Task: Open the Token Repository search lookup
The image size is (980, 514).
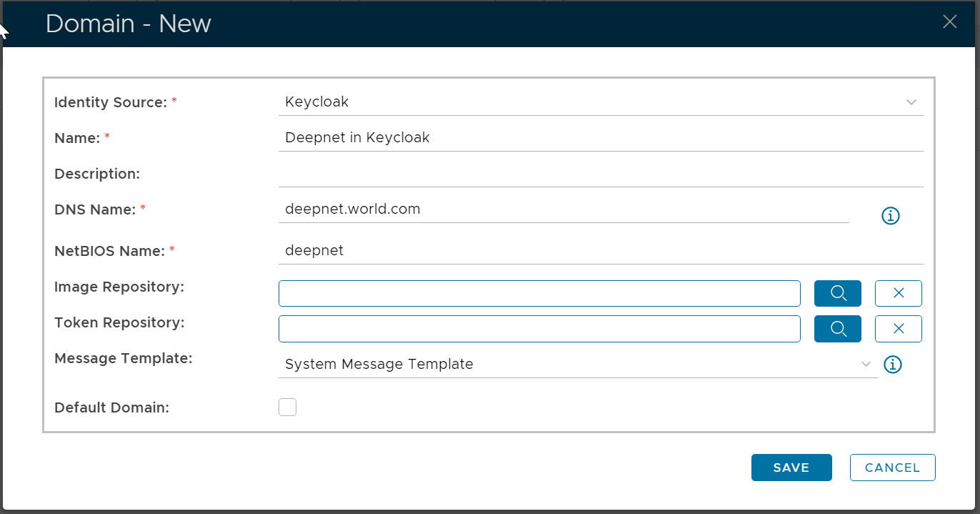Action: point(837,329)
